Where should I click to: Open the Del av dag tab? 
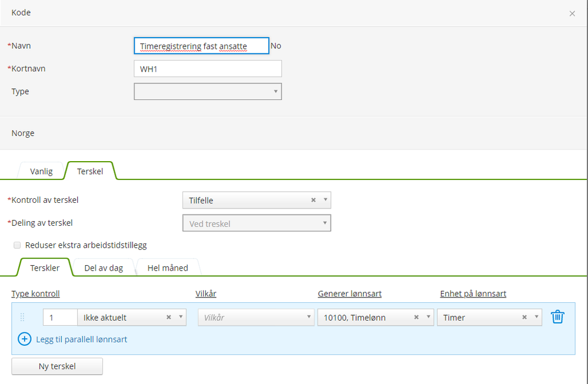[x=104, y=268]
